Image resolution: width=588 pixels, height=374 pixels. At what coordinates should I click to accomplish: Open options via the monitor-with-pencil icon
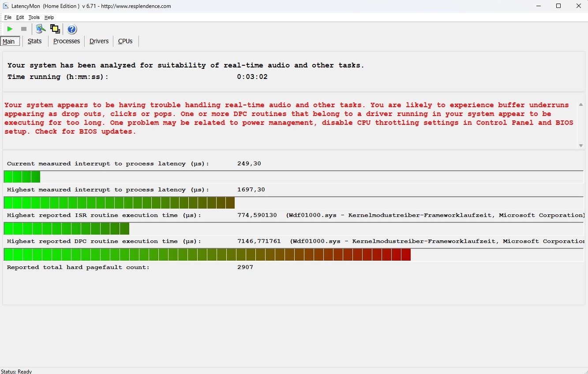[41, 29]
